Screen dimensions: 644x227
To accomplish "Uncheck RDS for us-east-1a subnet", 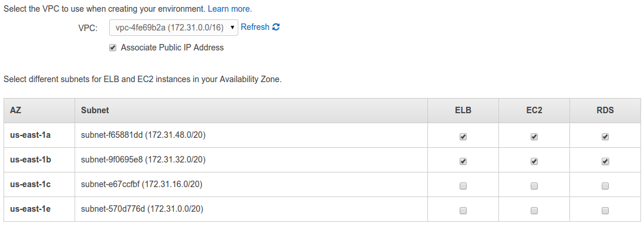I will click(605, 137).
